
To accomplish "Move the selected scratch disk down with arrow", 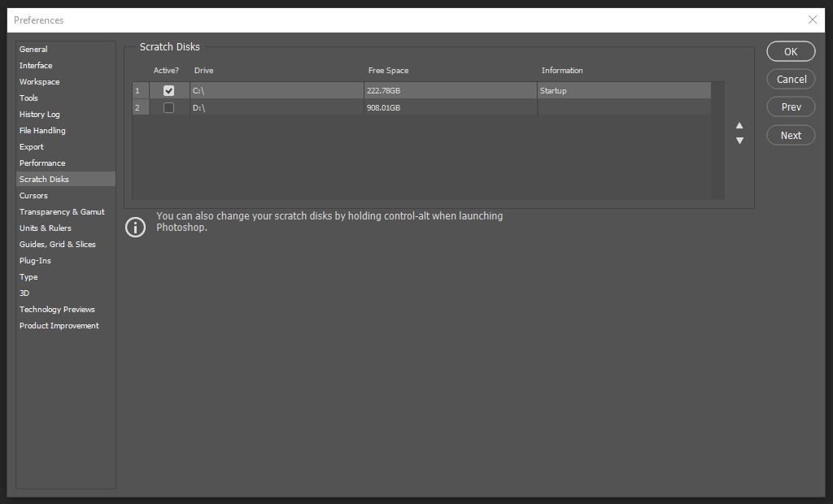I will 739,140.
